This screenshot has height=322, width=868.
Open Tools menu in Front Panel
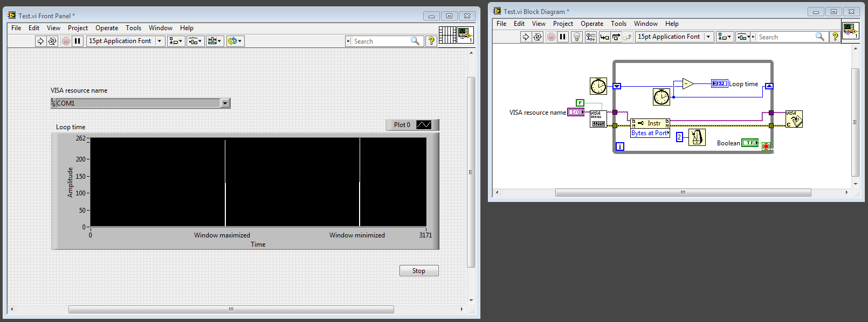click(133, 28)
